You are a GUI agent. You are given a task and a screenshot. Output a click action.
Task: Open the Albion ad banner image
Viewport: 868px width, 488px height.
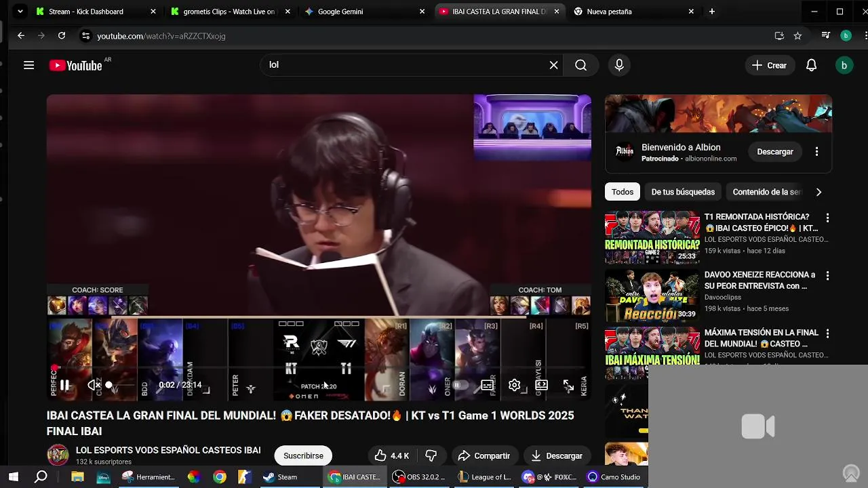718,113
